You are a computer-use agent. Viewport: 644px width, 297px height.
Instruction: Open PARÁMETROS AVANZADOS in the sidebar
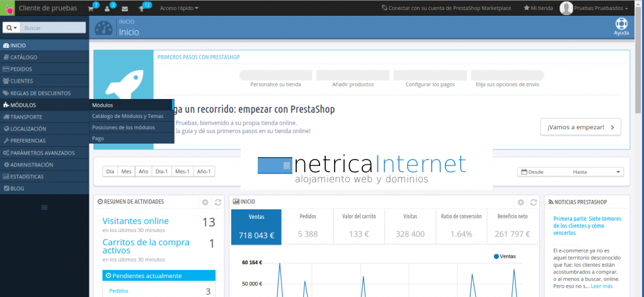[x=44, y=153]
